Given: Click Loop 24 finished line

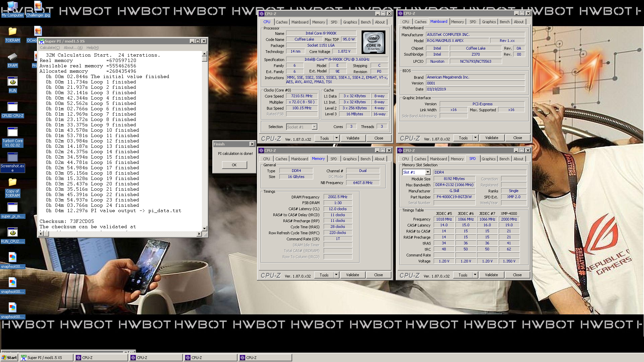Looking at the screenshot, I should point(92,205).
